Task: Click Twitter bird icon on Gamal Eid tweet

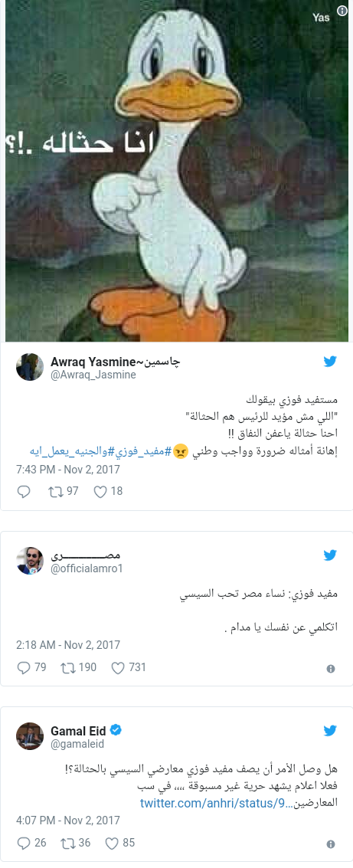Action: [x=330, y=731]
